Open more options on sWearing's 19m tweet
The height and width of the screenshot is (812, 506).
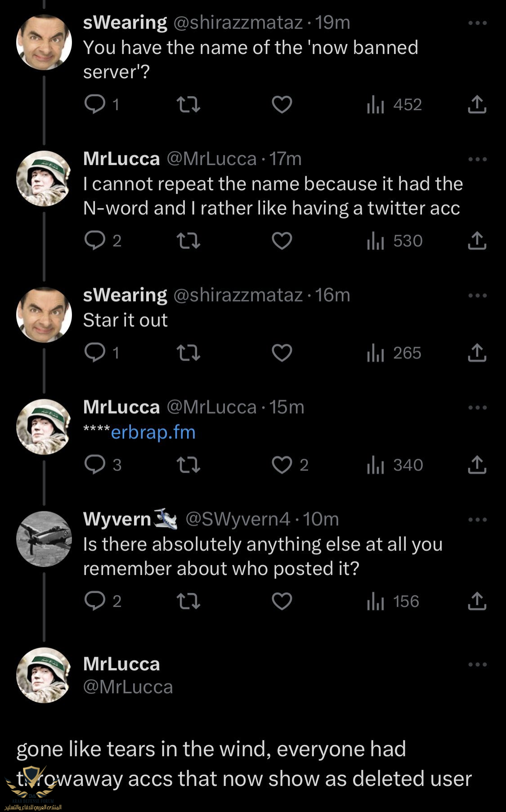pos(477,23)
